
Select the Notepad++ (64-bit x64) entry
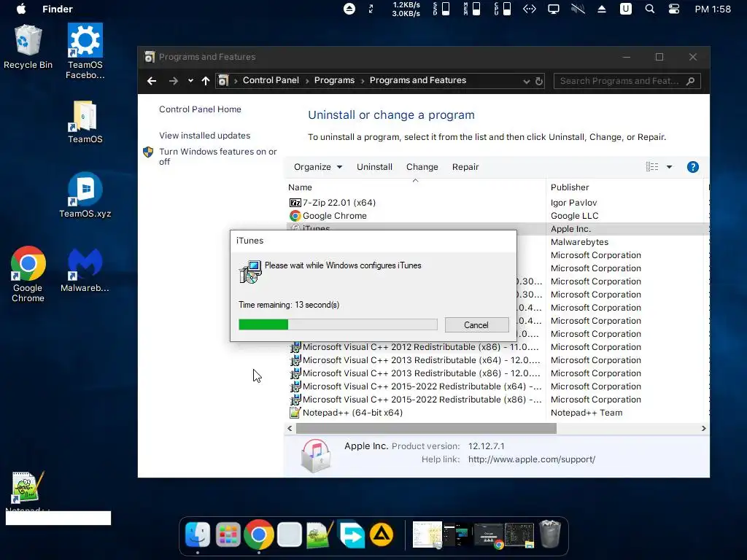(352, 413)
